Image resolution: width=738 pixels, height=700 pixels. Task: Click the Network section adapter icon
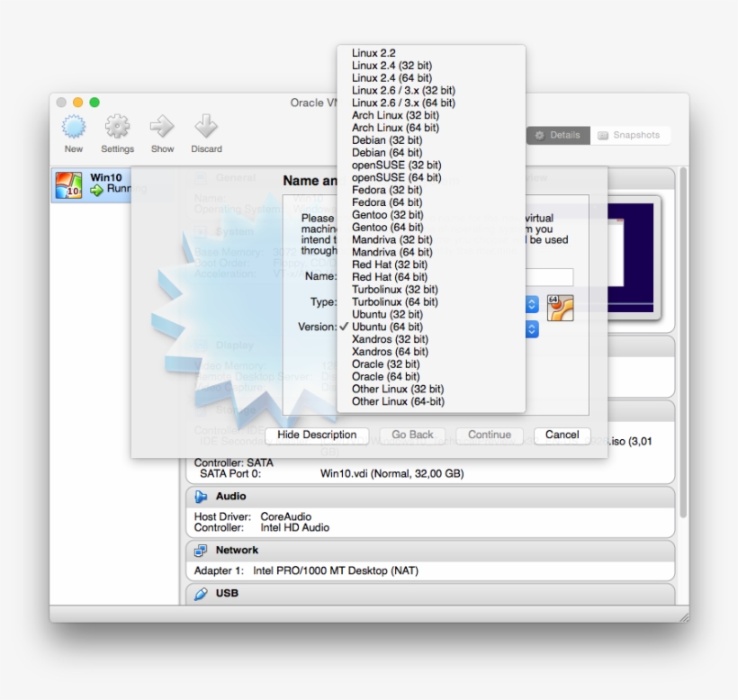[x=201, y=550]
